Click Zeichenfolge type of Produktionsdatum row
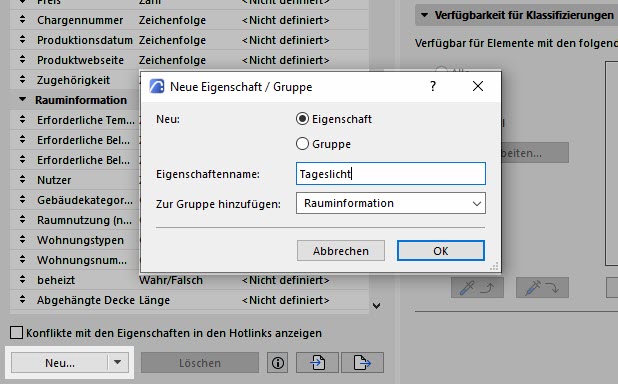Viewport: 618px width, 384px height. click(172, 40)
